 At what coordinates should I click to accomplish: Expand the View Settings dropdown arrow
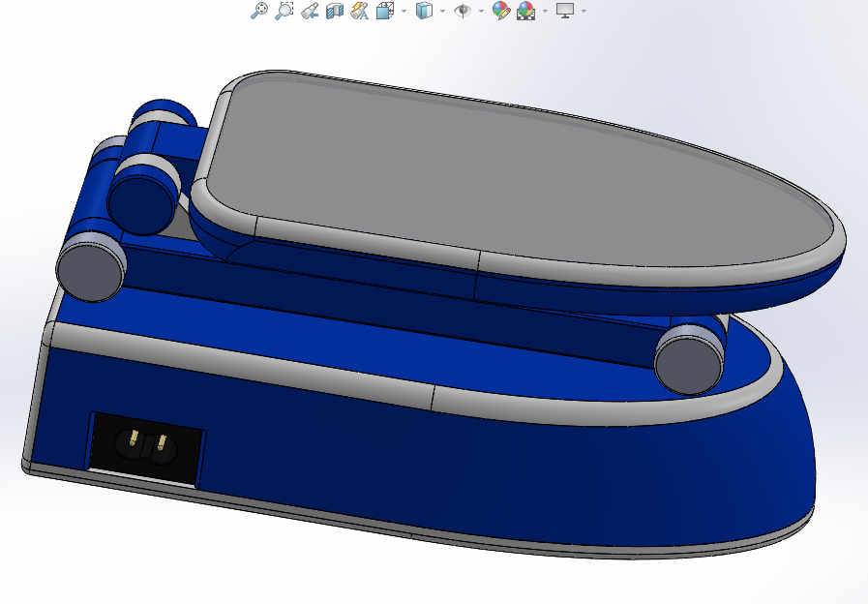584,11
